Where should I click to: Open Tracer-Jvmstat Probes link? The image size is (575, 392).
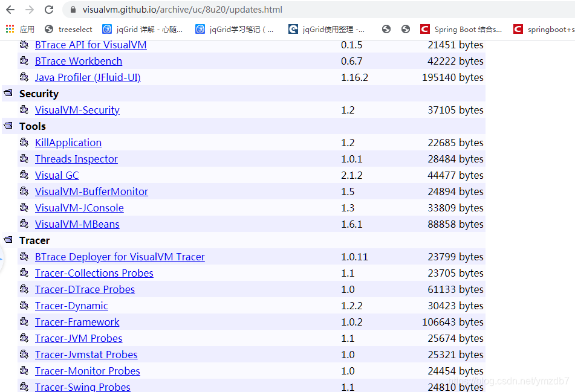(86, 355)
